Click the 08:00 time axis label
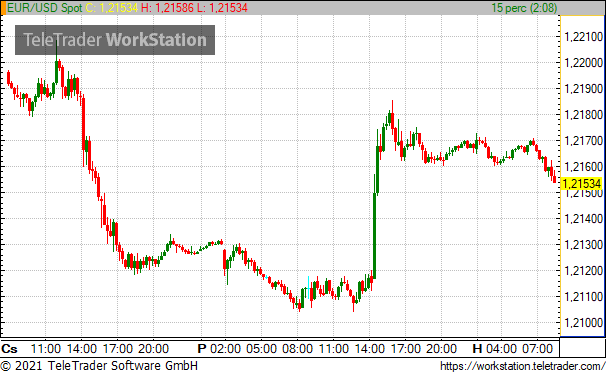 pyautogui.click(x=297, y=349)
